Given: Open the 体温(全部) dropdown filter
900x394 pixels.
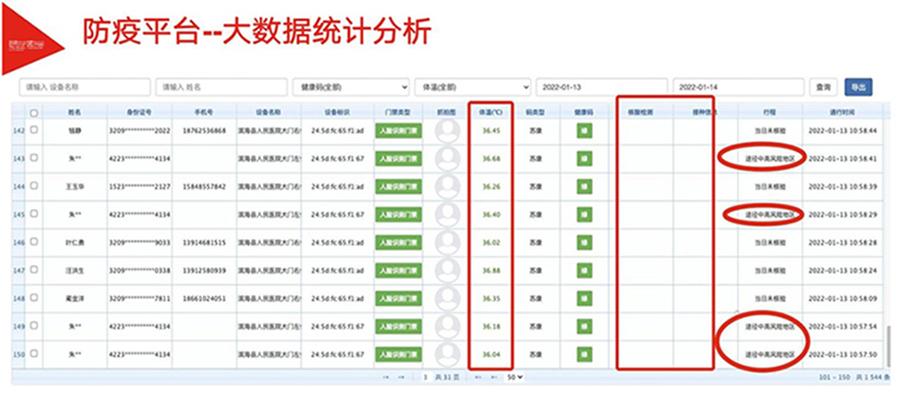Looking at the screenshot, I should pyautogui.click(x=472, y=87).
